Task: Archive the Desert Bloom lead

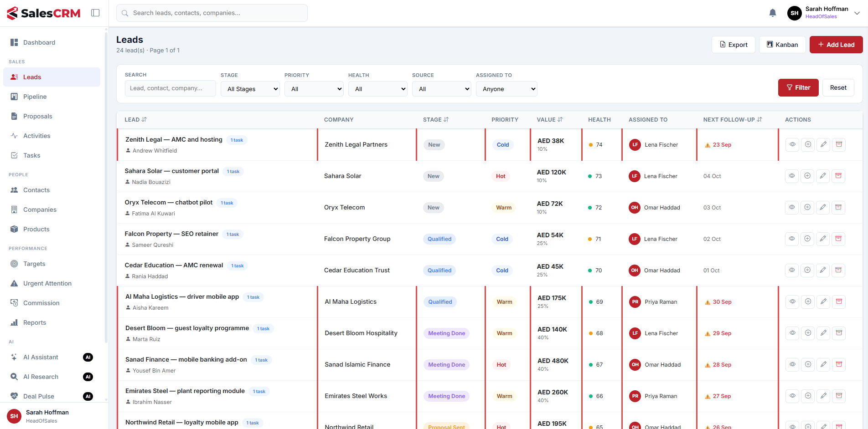Action: 839,333
